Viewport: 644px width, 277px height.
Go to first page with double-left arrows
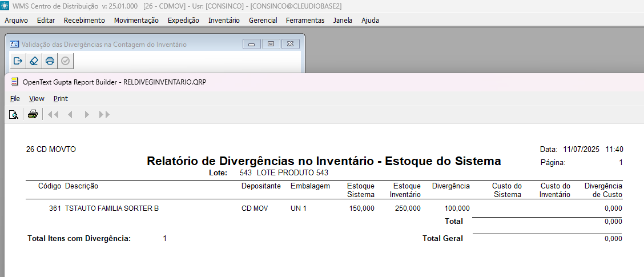[x=53, y=115]
